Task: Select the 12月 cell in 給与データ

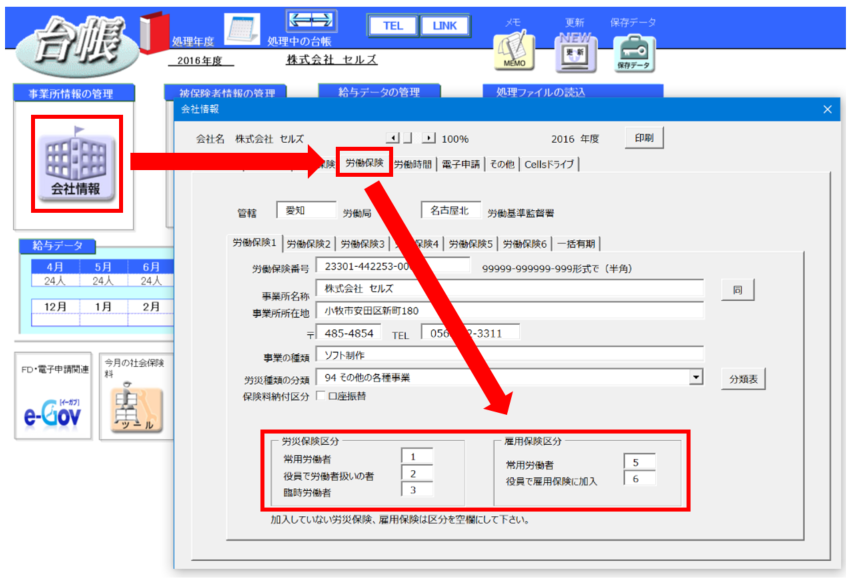Action: 55,306
